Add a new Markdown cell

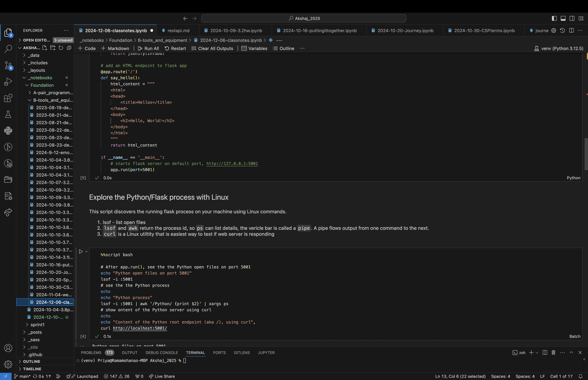(115, 48)
